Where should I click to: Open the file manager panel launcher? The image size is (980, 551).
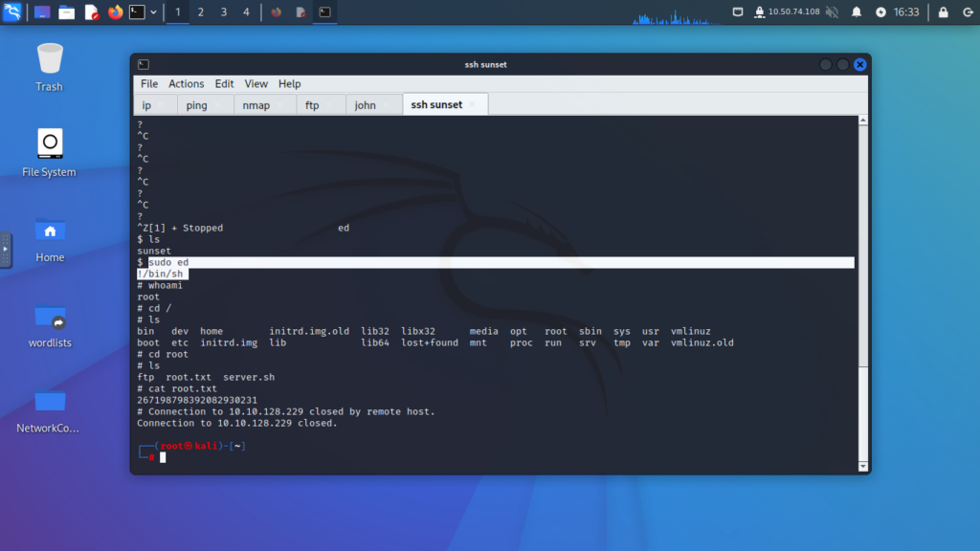pyautogui.click(x=66, y=12)
